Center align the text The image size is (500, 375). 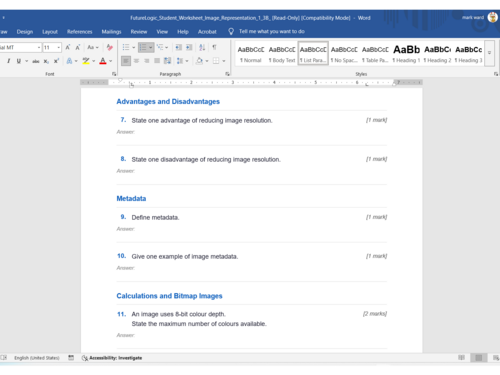136,61
